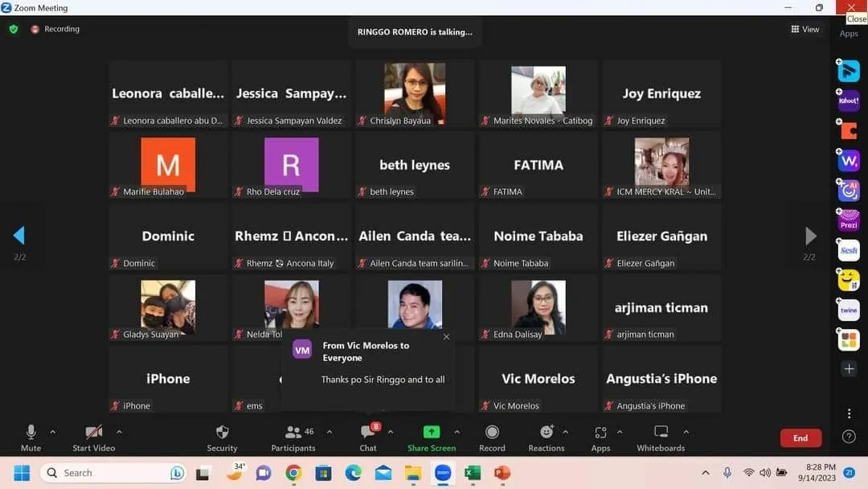
Task: Click the Windows taskbar Search box
Action: point(115,473)
